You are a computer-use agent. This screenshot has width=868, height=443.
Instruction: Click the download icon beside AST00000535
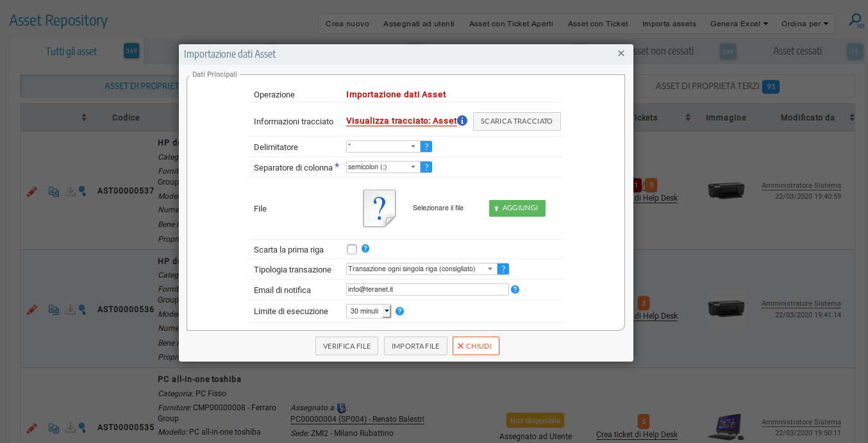[x=71, y=428]
